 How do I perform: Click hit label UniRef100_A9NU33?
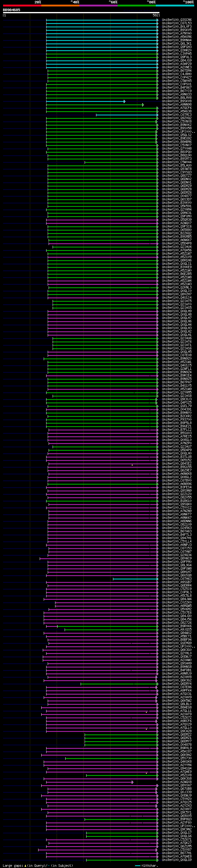[x=177, y=95]
